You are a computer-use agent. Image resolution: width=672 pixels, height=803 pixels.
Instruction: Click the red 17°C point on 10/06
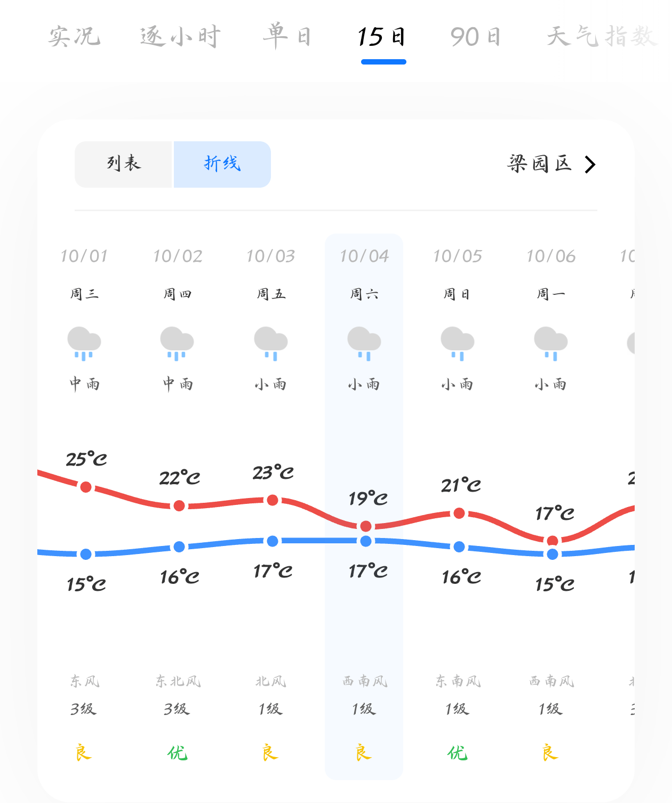553,541
